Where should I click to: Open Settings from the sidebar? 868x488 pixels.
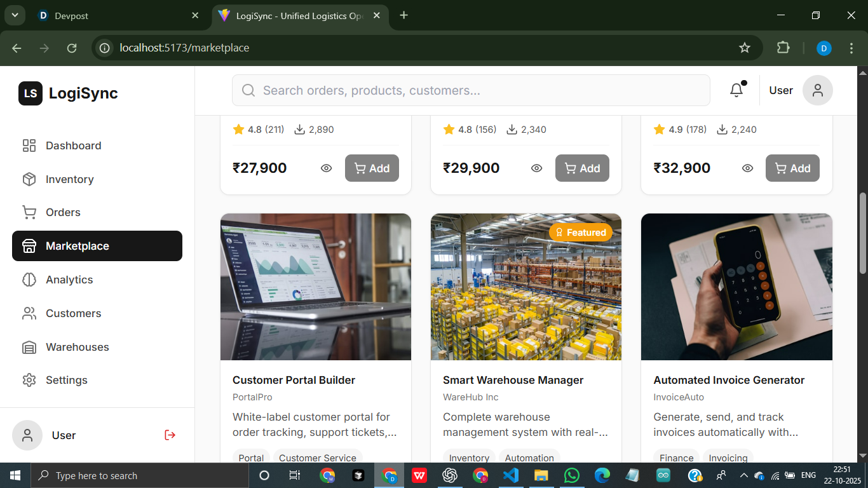[x=97, y=380]
